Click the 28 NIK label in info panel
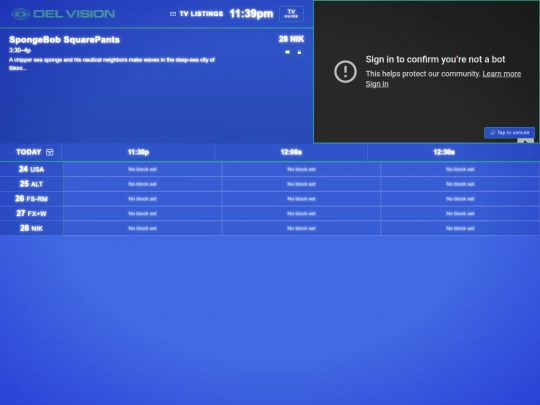 point(291,39)
